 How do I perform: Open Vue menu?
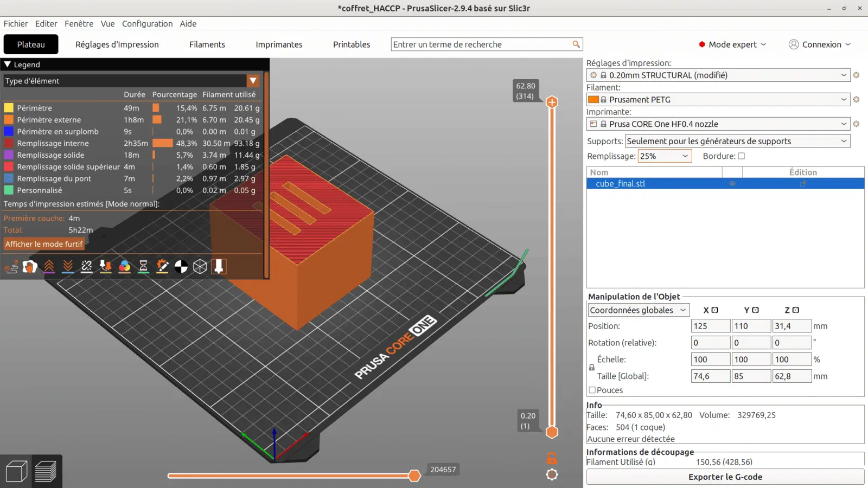pos(107,24)
